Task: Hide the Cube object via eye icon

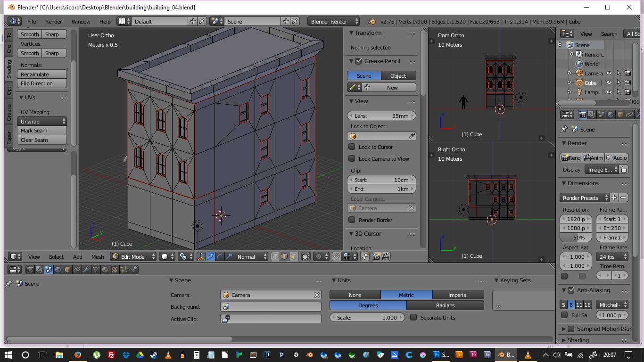Action: (609, 82)
